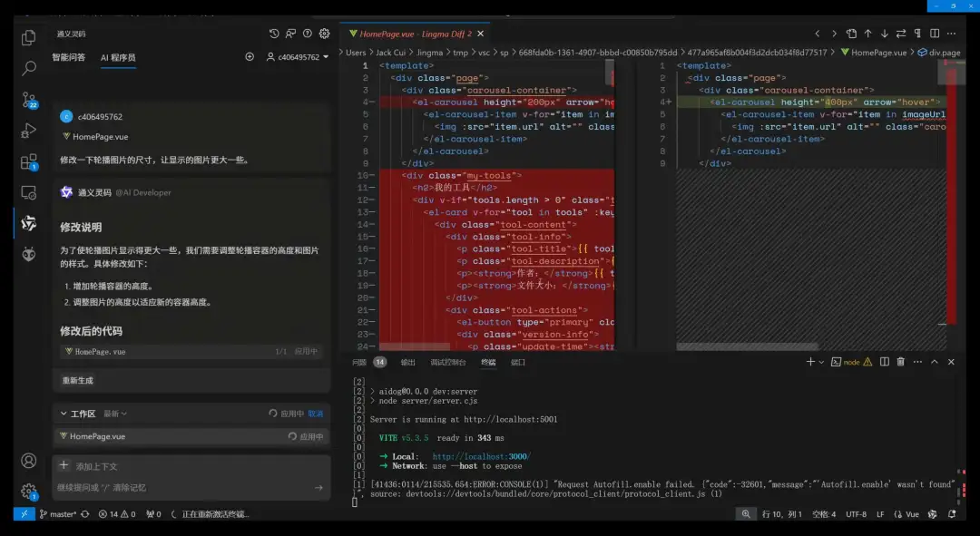Change UTF-8 encoding in status bar

(x=857, y=514)
